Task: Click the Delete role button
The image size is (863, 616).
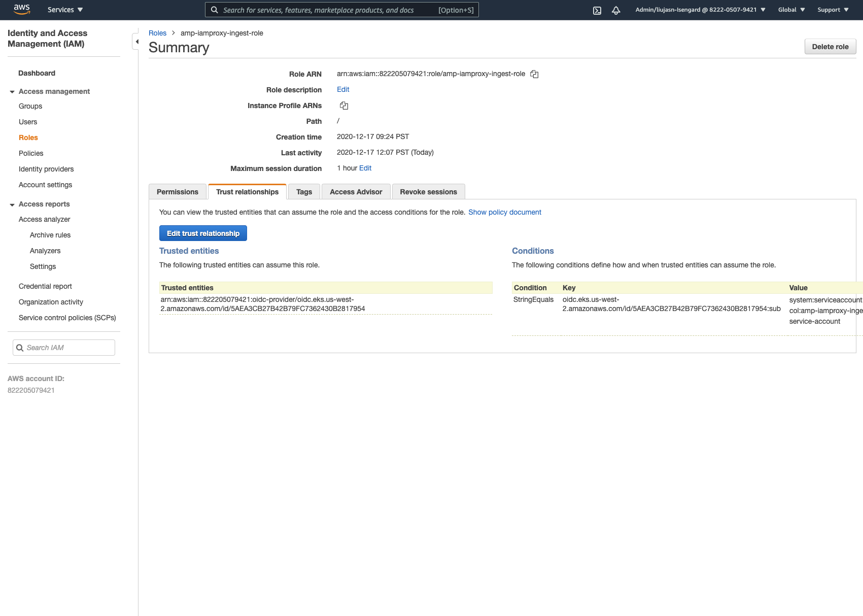Action: (830, 47)
